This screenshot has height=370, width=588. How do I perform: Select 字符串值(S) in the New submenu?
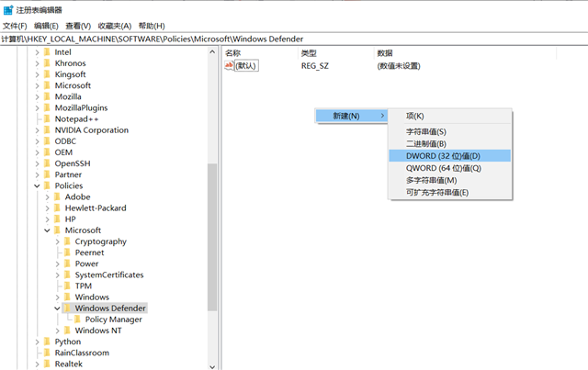pyautogui.click(x=426, y=132)
